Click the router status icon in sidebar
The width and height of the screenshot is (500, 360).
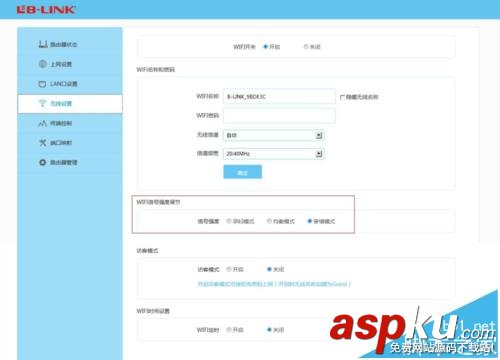coord(43,44)
